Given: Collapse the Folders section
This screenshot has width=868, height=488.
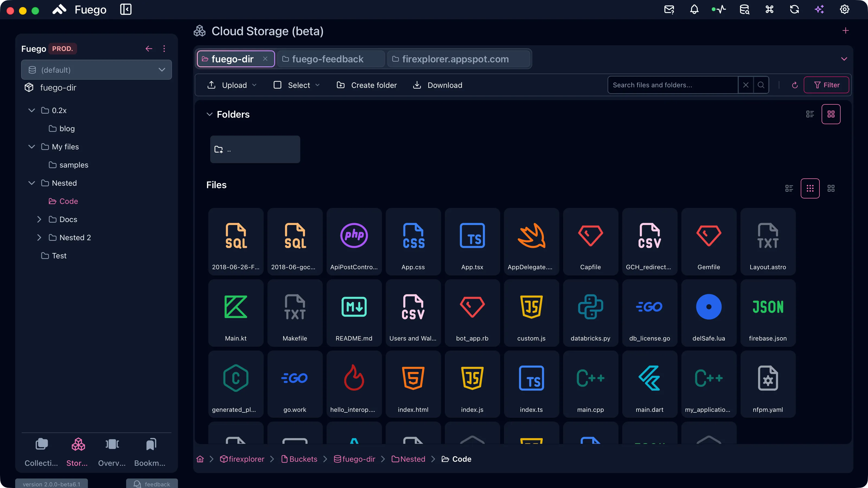Looking at the screenshot, I should (209, 114).
